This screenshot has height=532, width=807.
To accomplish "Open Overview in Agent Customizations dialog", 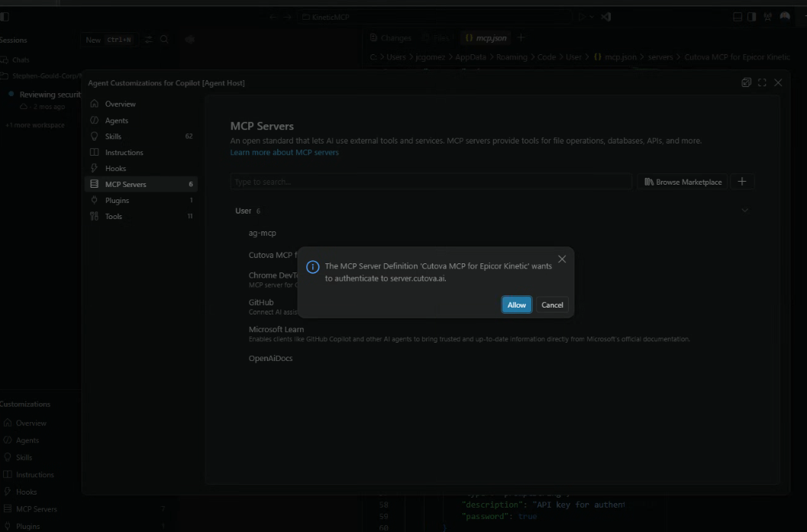I will point(141,104).
